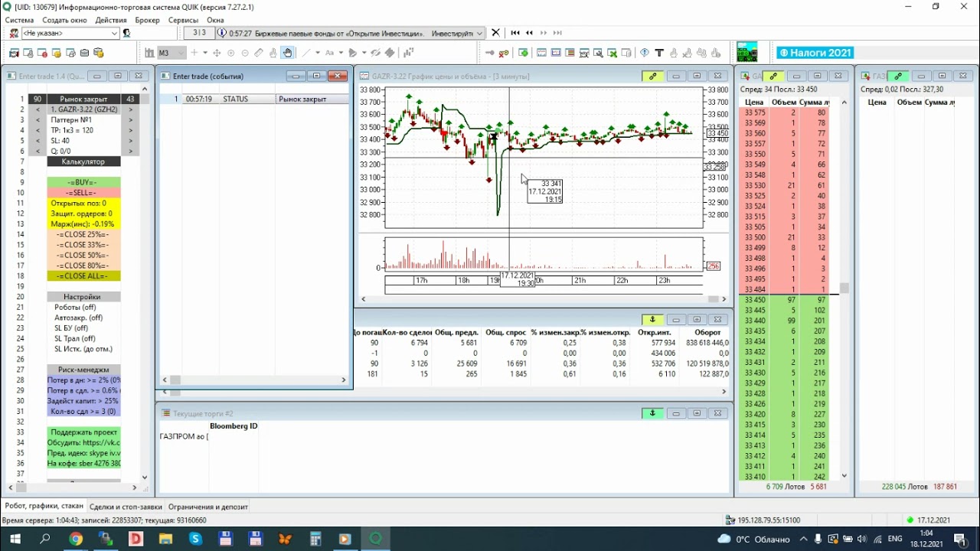The image size is (980, 551).
Task: Select the hand pan tool in chart toolbar
Action: [x=287, y=53]
